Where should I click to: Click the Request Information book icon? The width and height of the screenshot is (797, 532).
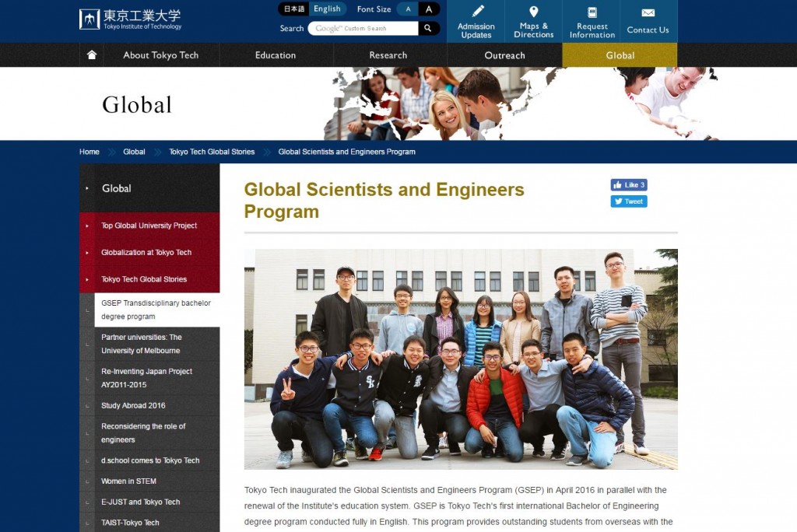click(x=592, y=12)
